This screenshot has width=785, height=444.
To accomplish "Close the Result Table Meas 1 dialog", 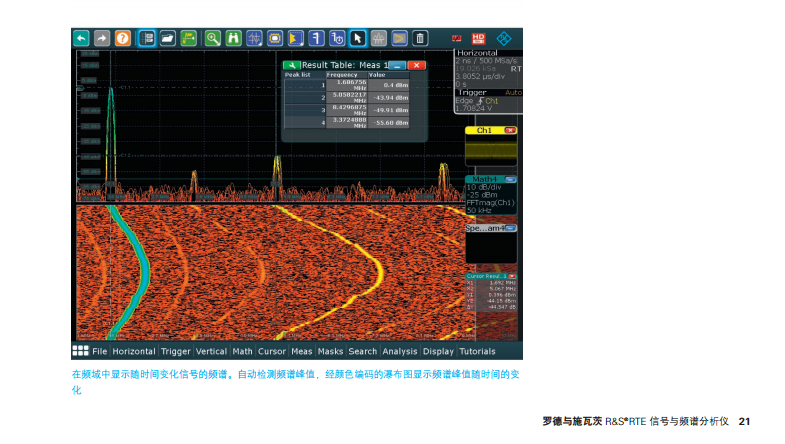I will [417, 66].
